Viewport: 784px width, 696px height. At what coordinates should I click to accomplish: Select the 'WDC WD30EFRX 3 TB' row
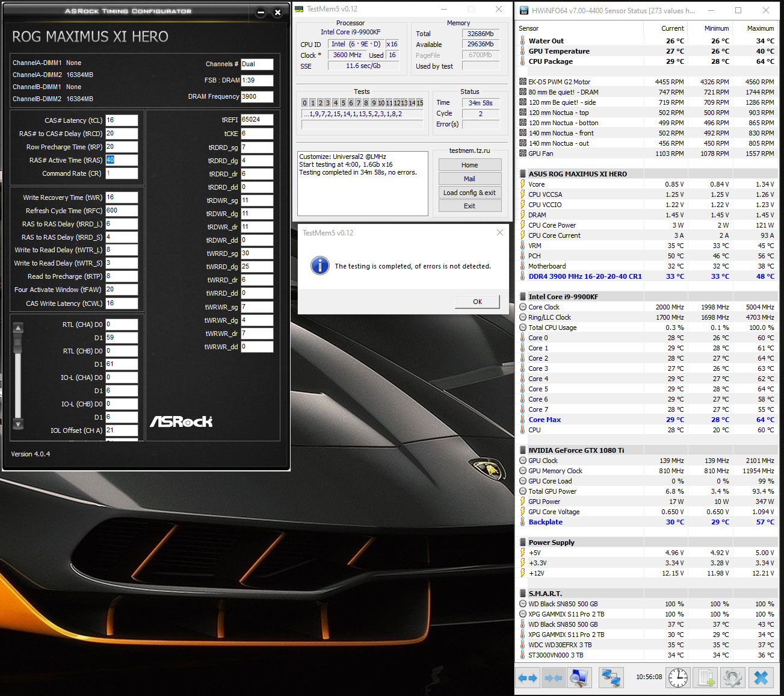tap(647, 645)
